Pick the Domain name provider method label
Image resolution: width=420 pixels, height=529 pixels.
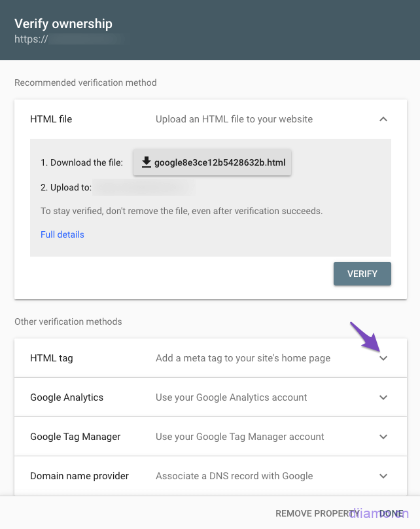pyautogui.click(x=79, y=476)
